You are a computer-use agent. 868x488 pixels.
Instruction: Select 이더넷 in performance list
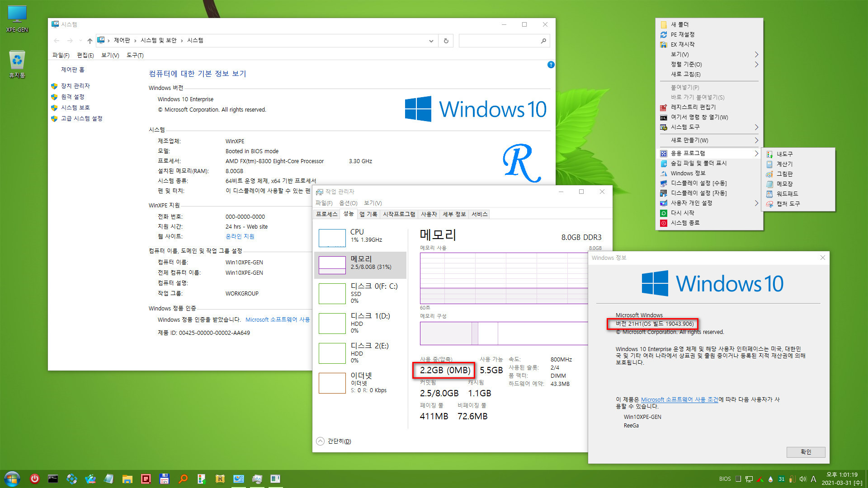pos(360,383)
